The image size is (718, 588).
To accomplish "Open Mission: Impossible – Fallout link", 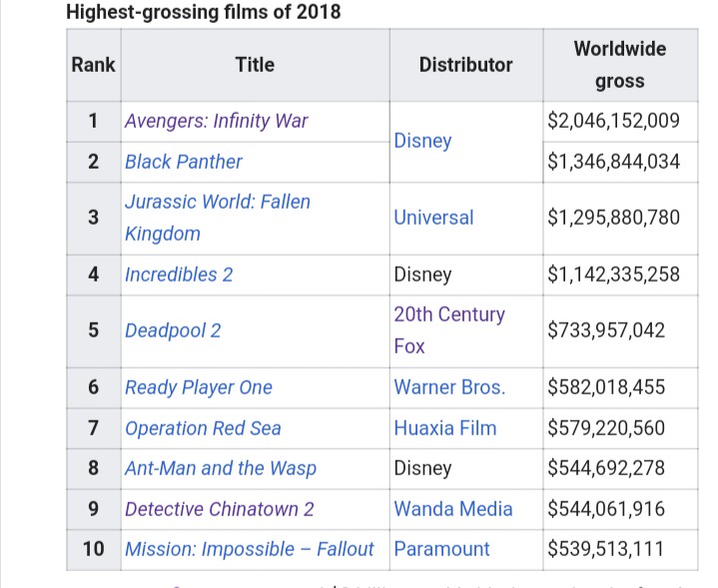I will [x=249, y=549].
